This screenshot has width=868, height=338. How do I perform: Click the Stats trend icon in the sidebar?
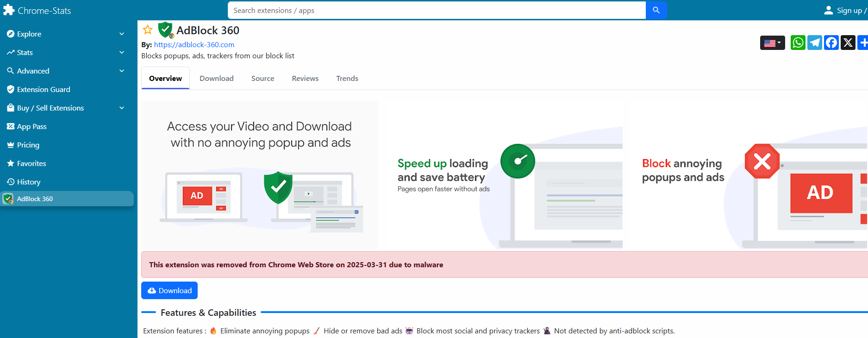tap(11, 52)
